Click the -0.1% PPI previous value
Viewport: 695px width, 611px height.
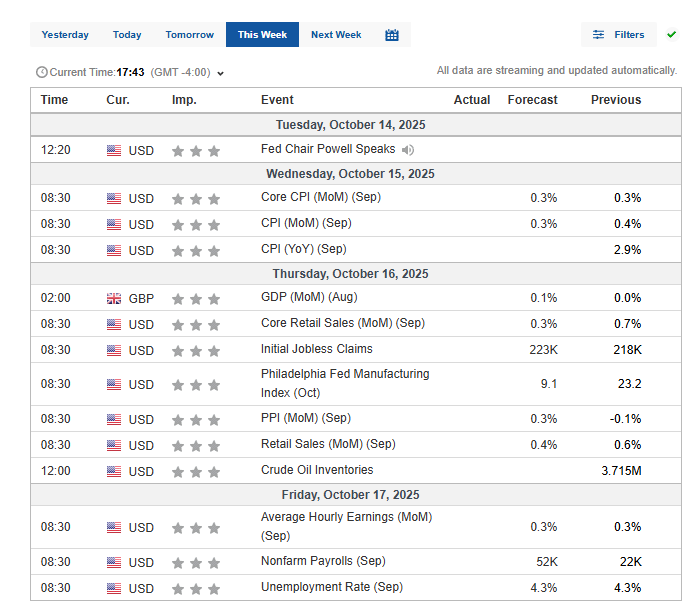[625, 419]
